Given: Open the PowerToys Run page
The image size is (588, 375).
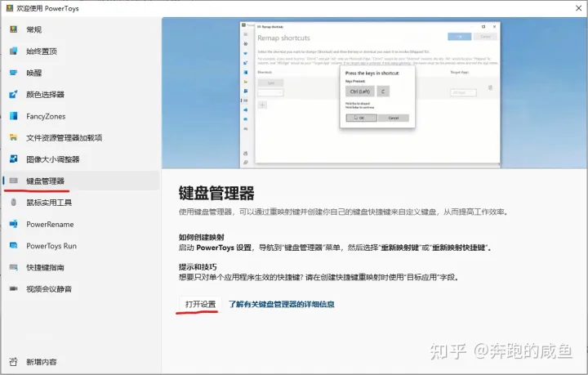Looking at the screenshot, I should [x=81, y=246].
